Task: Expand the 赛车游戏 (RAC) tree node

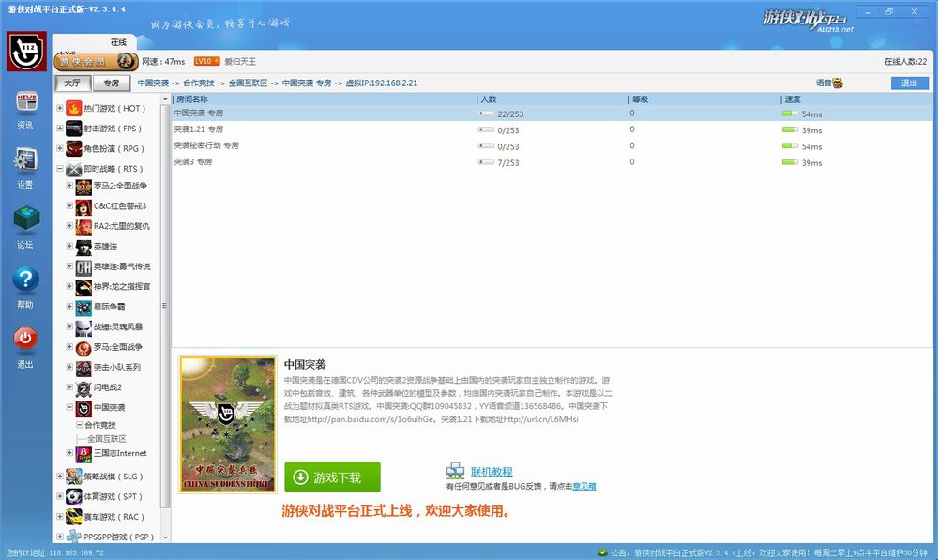Action: (60, 516)
